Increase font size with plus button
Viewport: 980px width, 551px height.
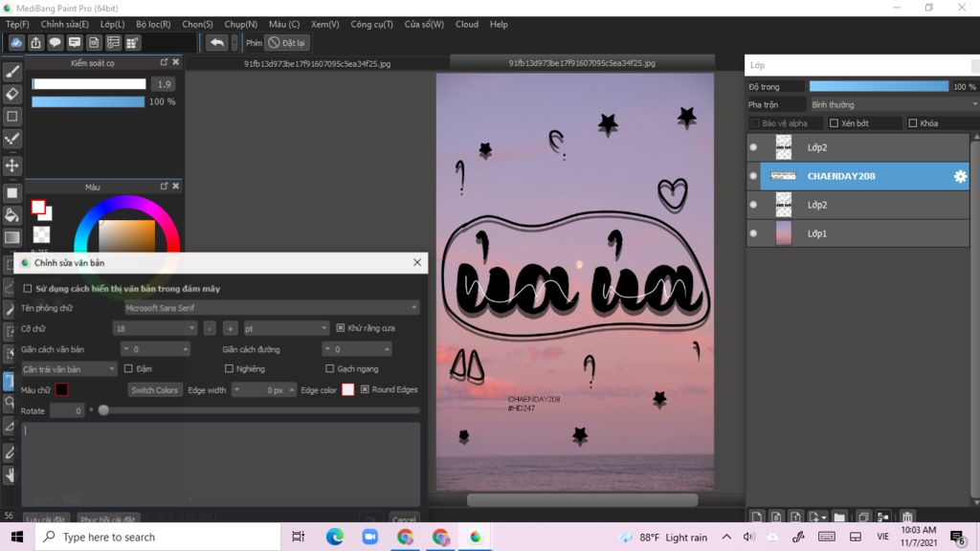(230, 328)
